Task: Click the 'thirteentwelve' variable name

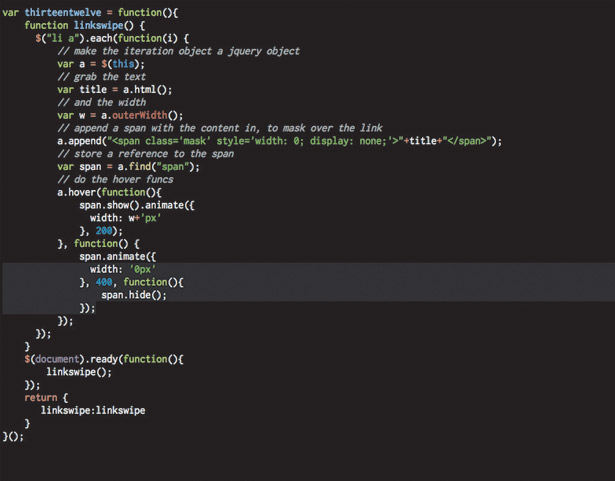Action: point(63,13)
